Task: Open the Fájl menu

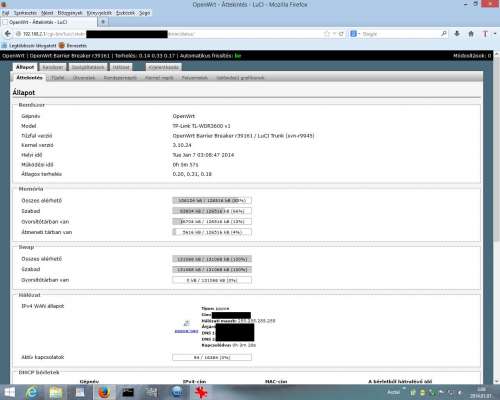Action: (6, 13)
